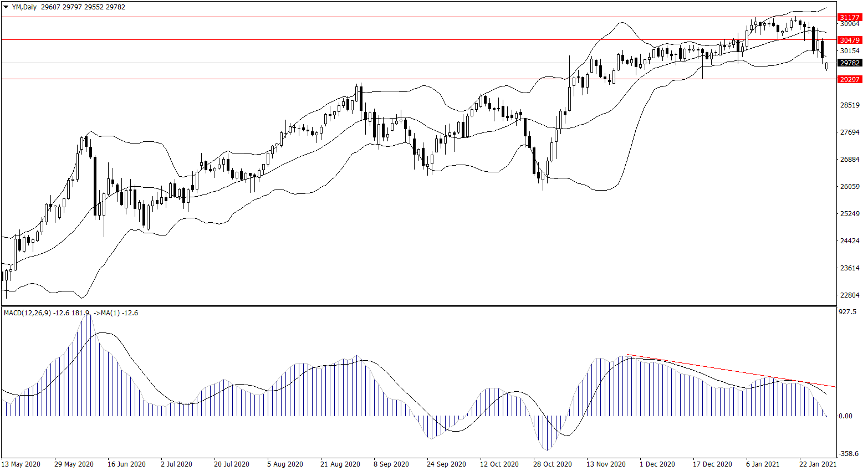The image size is (868, 471).
Task: Click the 1 Dec 2020 date label
Action: point(657,464)
